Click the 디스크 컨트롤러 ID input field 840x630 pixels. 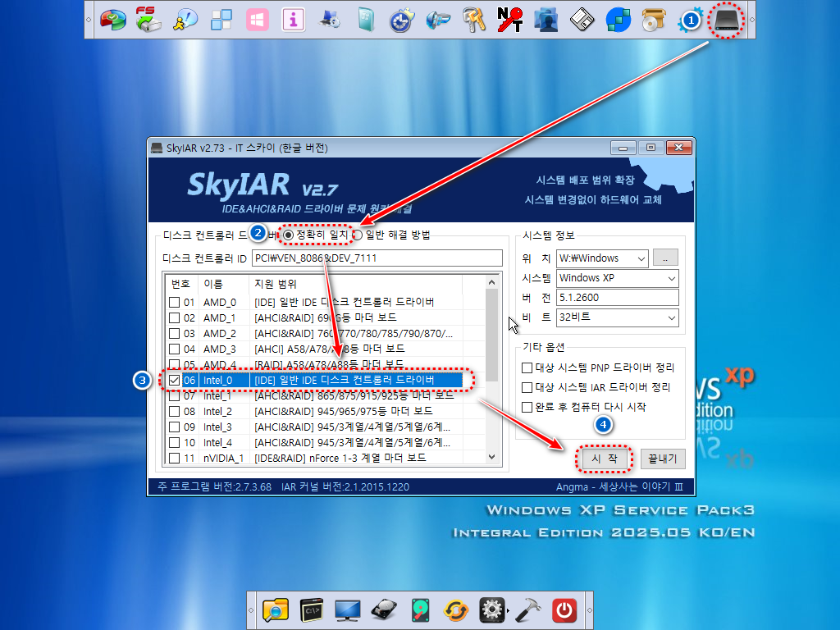coord(377,258)
